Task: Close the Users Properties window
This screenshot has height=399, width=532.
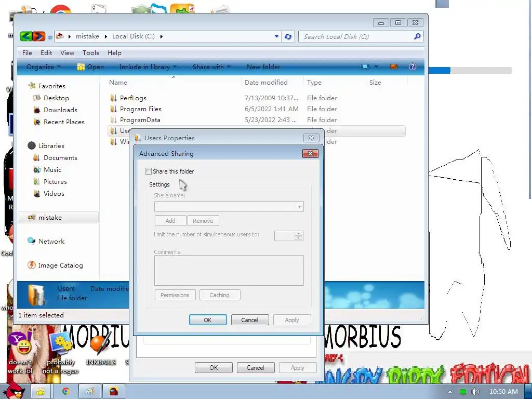Action: (311, 138)
